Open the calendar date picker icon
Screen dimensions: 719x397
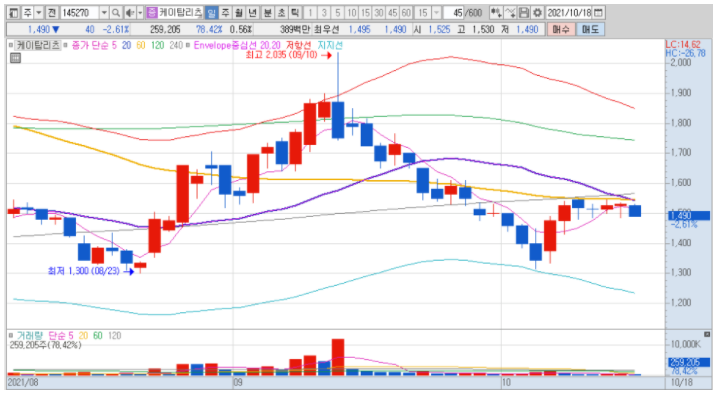point(598,13)
